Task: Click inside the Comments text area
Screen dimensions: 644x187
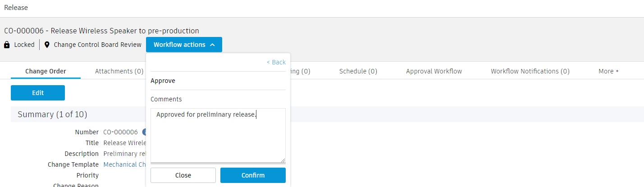Action: point(218,135)
